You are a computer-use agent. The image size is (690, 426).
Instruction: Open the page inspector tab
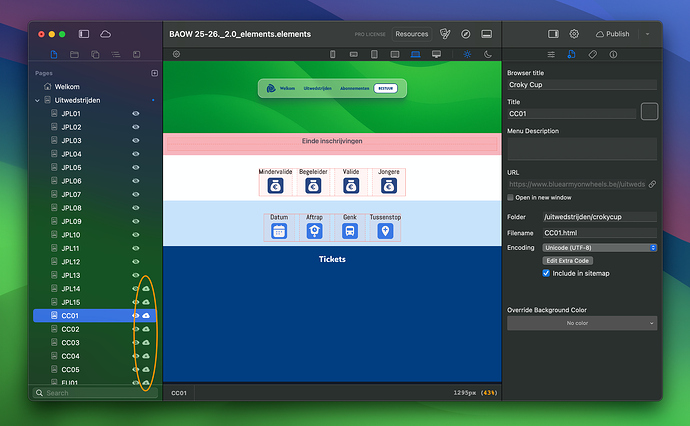point(571,54)
